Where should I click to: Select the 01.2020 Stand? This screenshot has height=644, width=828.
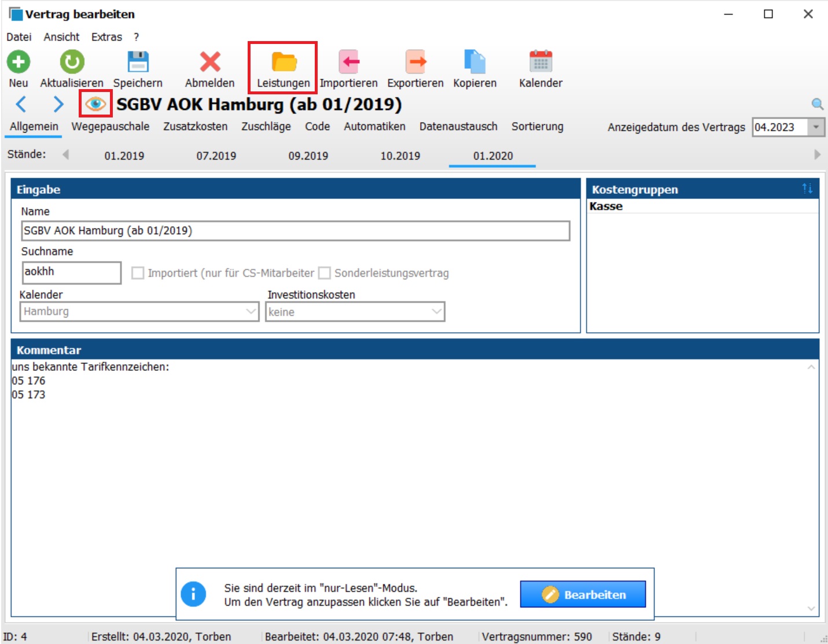[493, 156]
